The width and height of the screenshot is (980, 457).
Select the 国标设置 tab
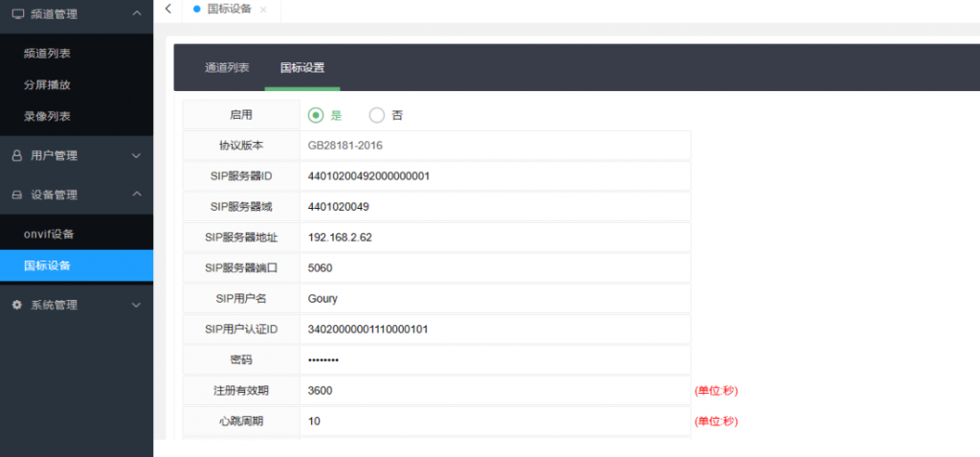pos(301,68)
